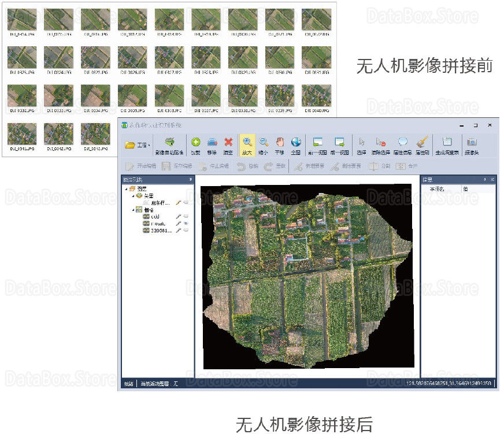Click the stitched mosaic map image

pos(307,276)
